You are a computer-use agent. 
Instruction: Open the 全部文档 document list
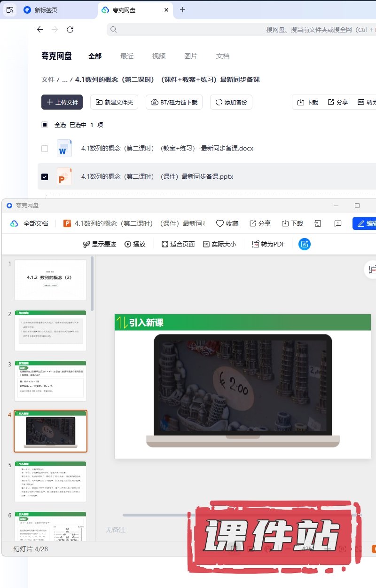(x=30, y=223)
